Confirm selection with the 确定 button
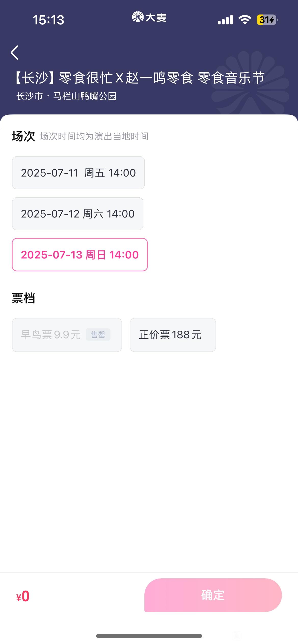 (213, 595)
